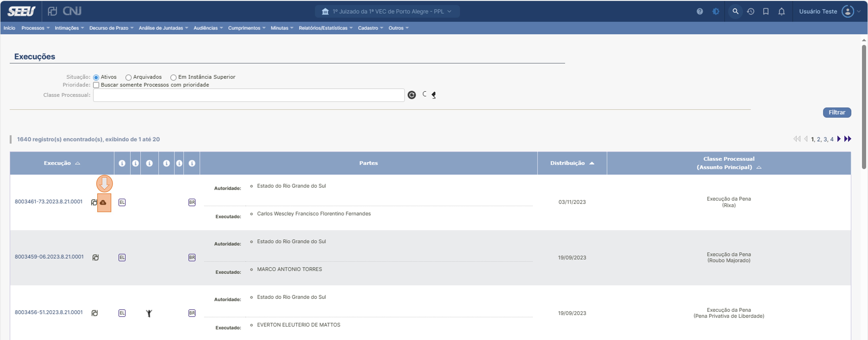Open execution 8003456-51.2023.8.21.0001
This screenshot has height=340, width=868.
click(49, 312)
